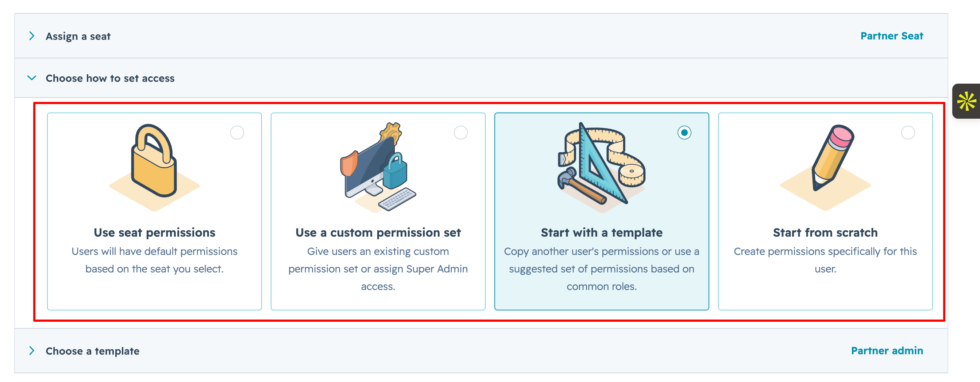Select the Start from scratch radio button

coord(908,133)
